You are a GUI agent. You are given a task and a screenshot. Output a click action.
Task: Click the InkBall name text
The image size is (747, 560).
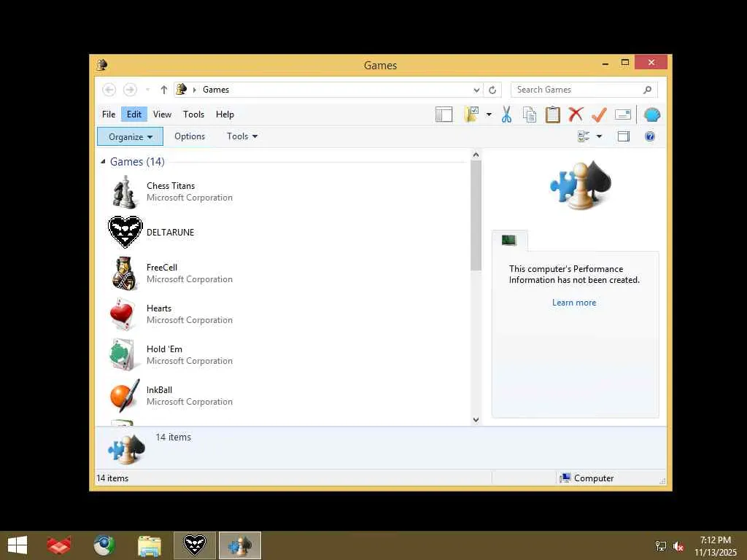click(x=159, y=390)
